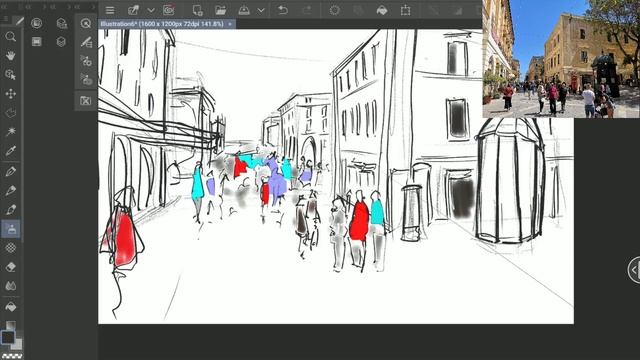Click the Scale/Rotate transform icon
This screenshot has height=360, width=640.
[x=405, y=10]
